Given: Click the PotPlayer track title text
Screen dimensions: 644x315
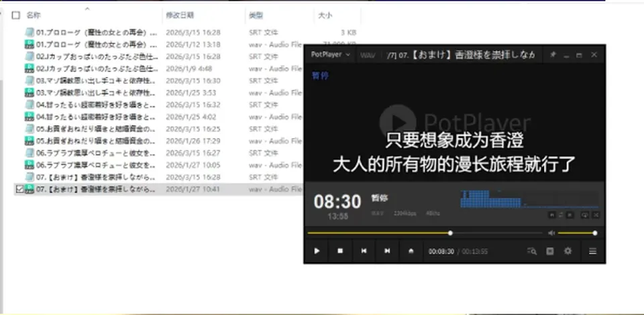Looking at the screenshot, I should click(462, 55).
